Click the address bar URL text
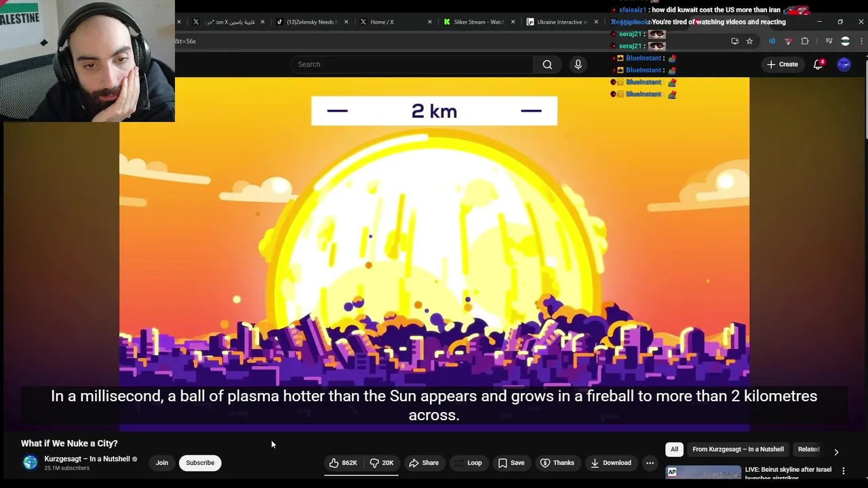The width and height of the screenshot is (868, 488). (x=186, y=41)
